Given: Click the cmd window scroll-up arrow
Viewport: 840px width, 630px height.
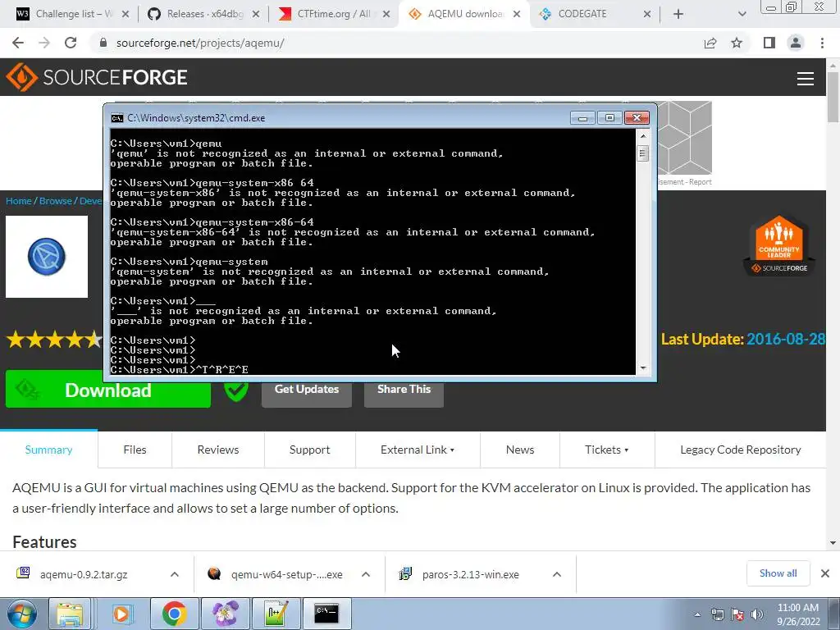Looking at the screenshot, I should click(643, 136).
